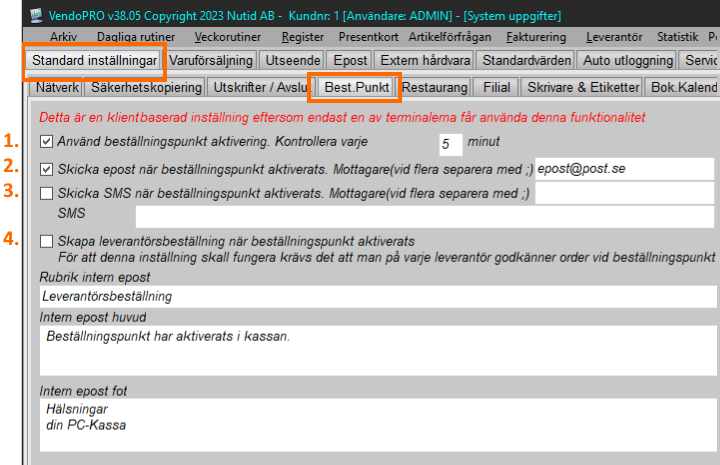Open the Arkiv menu
This screenshot has height=465, width=720.
[x=63, y=36]
